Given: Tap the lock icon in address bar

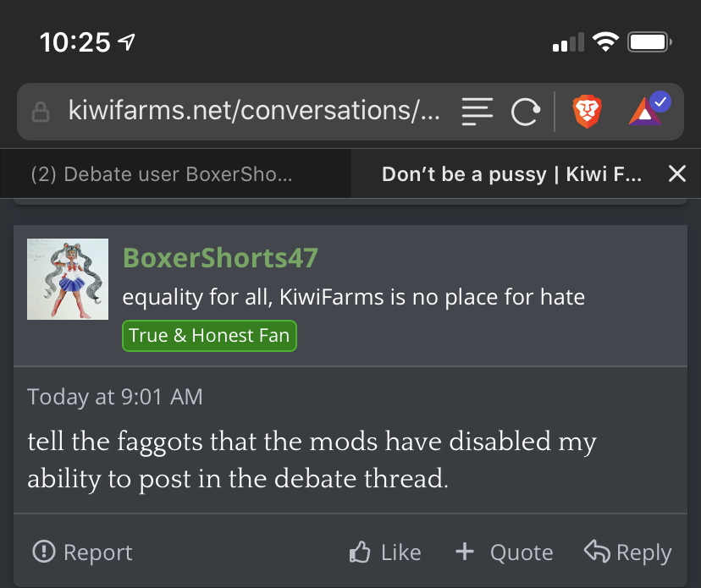Looking at the screenshot, I should [41, 112].
